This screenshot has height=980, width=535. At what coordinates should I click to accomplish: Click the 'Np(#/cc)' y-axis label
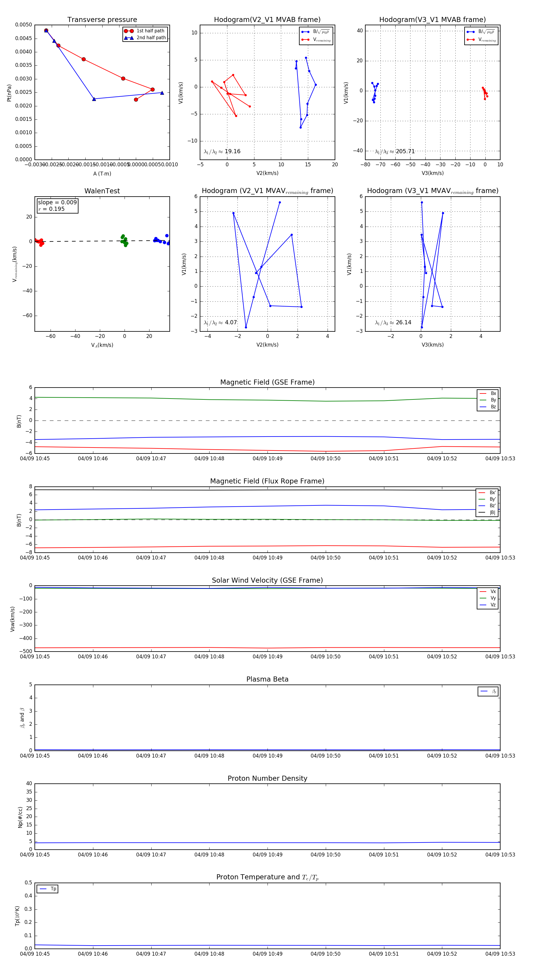20,817
